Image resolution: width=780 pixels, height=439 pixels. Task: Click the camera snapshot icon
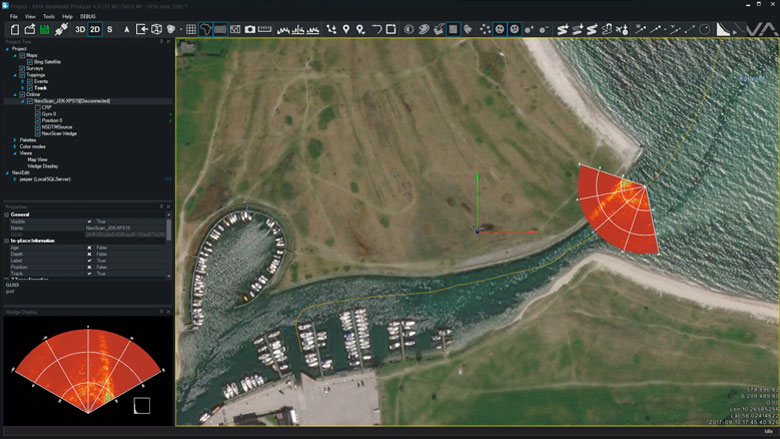pyautogui.click(x=250, y=29)
